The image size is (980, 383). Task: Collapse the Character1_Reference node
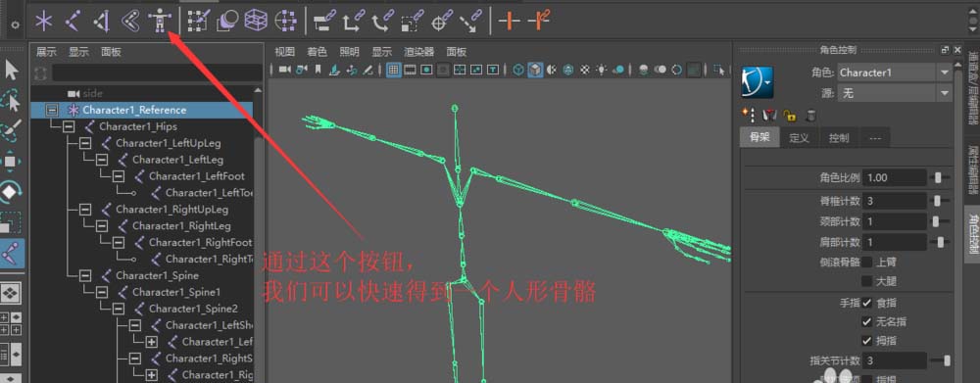tap(52, 110)
